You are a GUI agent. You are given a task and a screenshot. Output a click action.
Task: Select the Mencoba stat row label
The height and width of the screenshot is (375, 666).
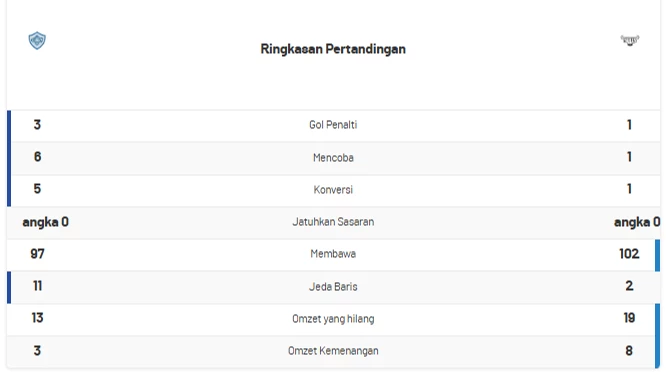pyautogui.click(x=333, y=158)
